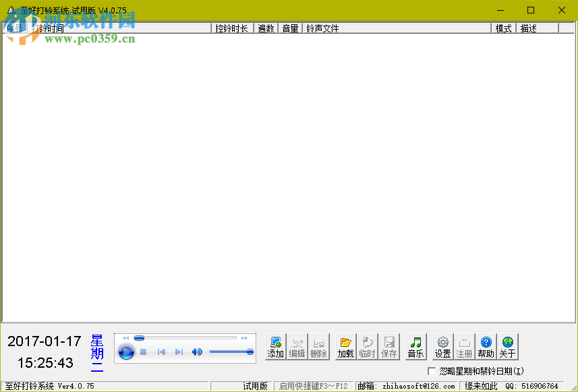Screen dimensions: 578x392
Task: Click the 铃声文件 column header
Action: (x=397, y=28)
